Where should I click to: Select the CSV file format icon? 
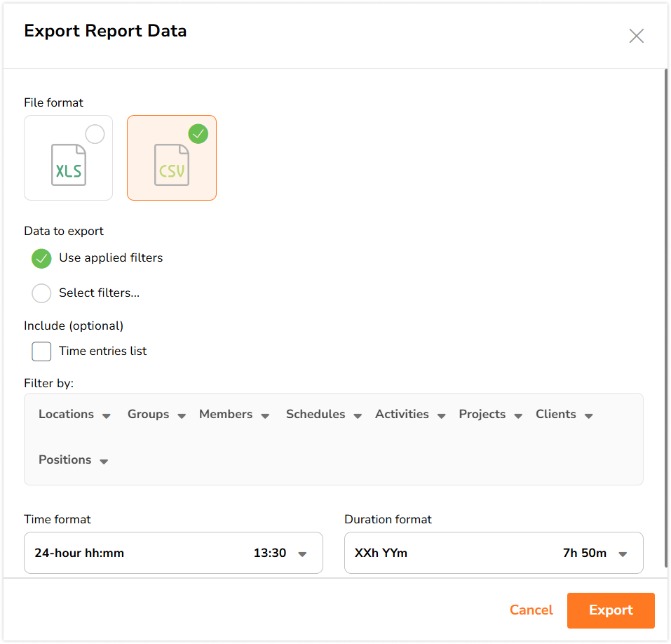(x=172, y=166)
